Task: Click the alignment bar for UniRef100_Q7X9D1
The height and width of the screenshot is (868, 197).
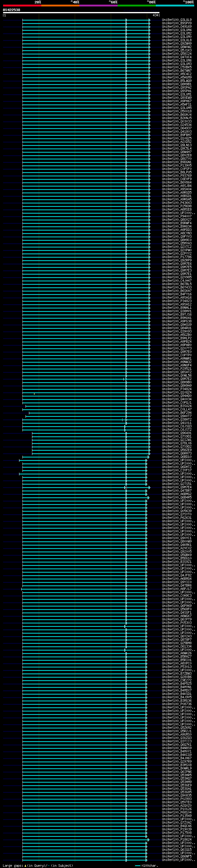Action: click(91, 437)
